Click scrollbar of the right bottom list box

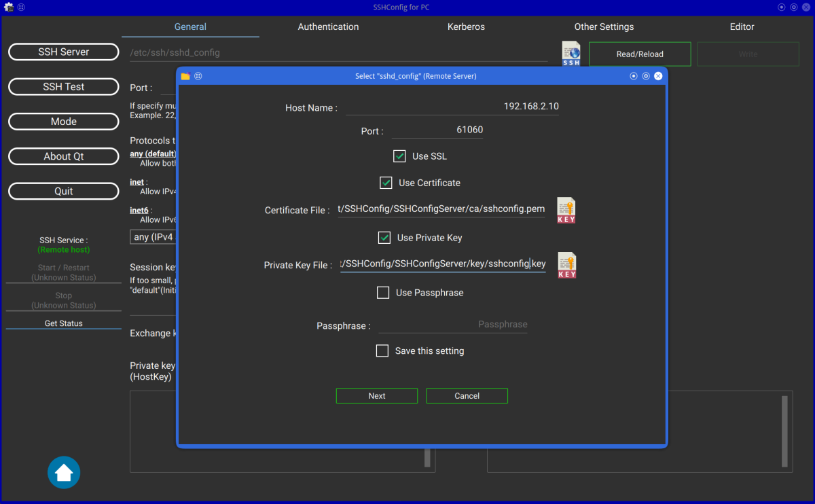(785, 431)
